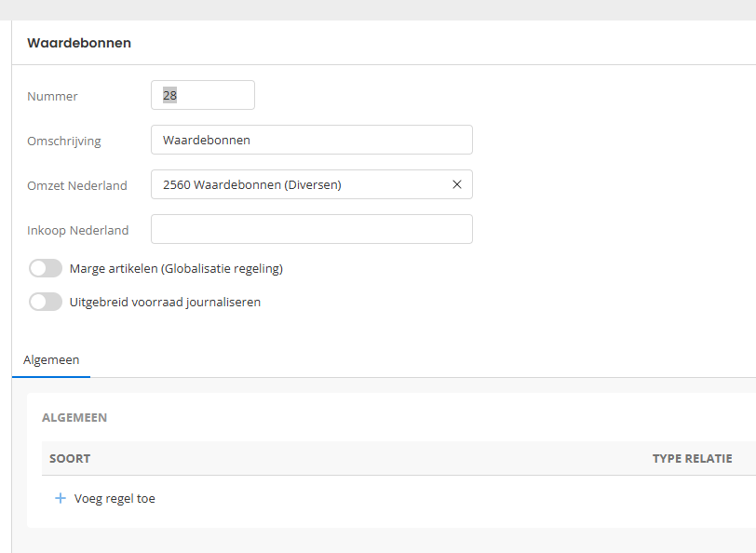Click the Uitgebreid voorraad journaliseren label text
The width and height of the screenshot is (756, 553).
coord(165,302)
